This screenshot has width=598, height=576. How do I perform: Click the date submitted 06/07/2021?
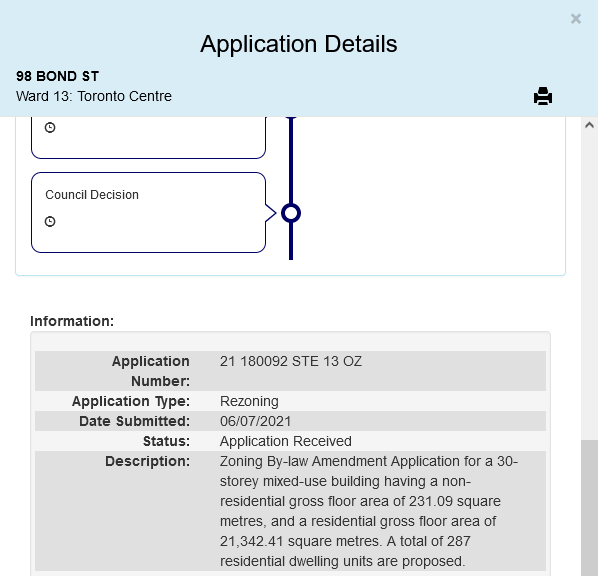click(x=255, y=421)
